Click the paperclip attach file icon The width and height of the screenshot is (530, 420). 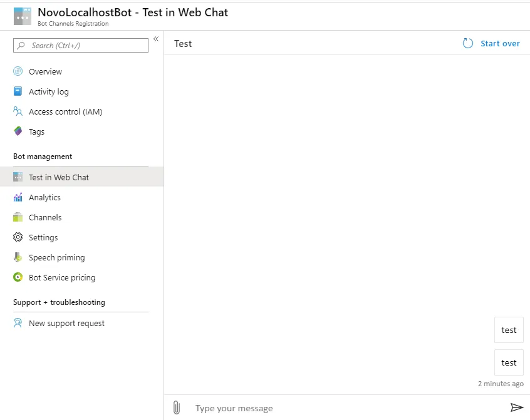pyautogui.click(x=177, y=407)
